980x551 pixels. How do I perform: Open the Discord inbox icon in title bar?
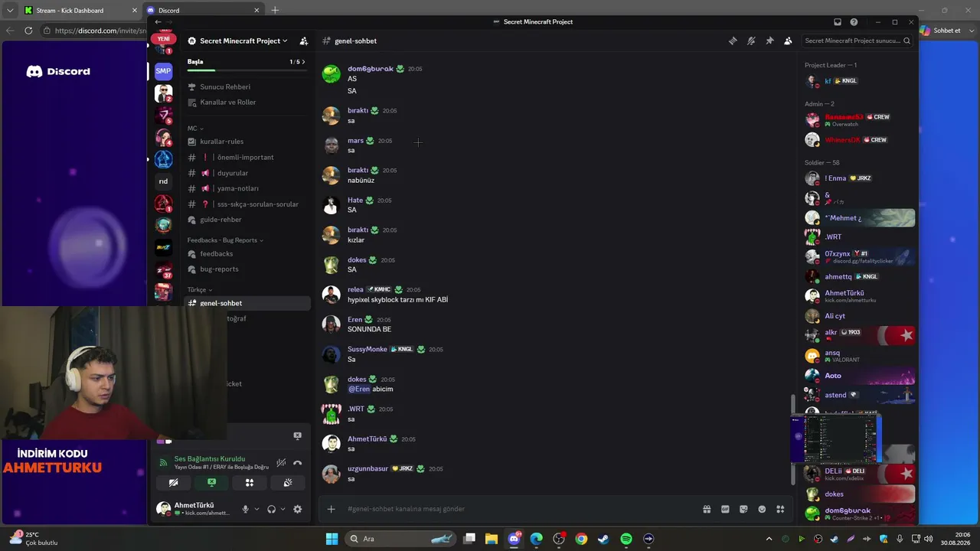838,22
